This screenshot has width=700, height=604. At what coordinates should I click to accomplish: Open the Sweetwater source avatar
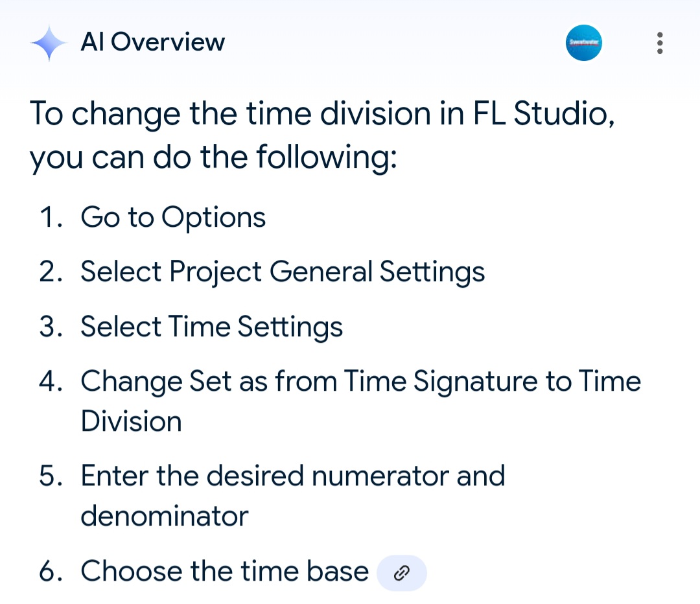point(583,42)
